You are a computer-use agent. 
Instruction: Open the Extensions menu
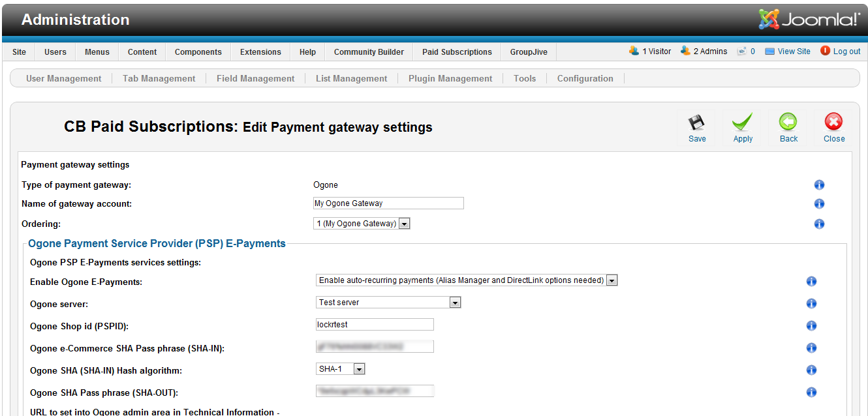click(260, 52)
